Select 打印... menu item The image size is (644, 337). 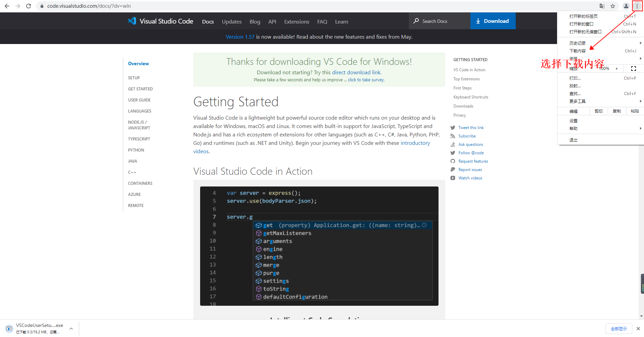pos(600,78)
